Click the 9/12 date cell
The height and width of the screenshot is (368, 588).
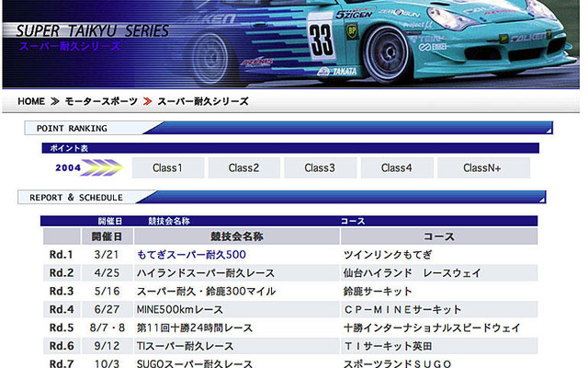coord(107,346)
